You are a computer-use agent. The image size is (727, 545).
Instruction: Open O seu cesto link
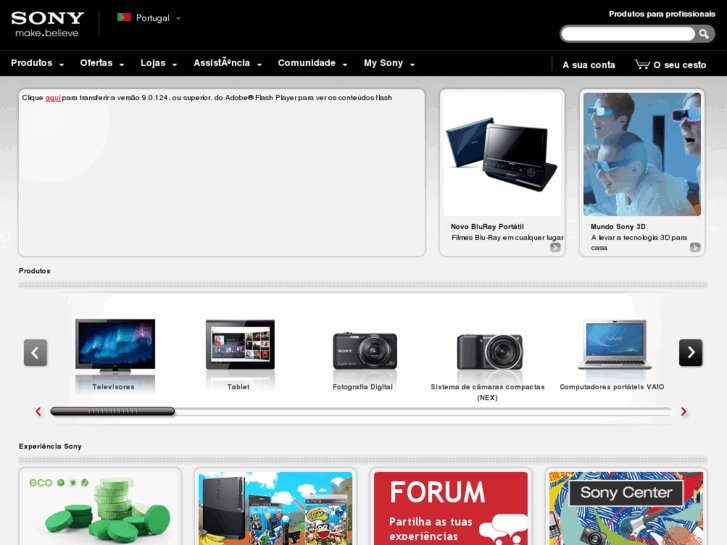coord(679,65)
